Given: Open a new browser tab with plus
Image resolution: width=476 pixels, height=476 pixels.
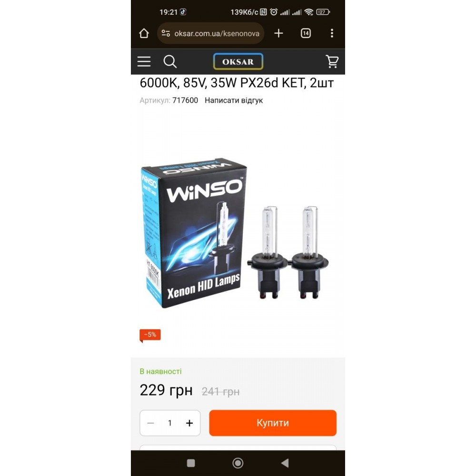Looking at the screenshot, I should (x=278, y=33).
